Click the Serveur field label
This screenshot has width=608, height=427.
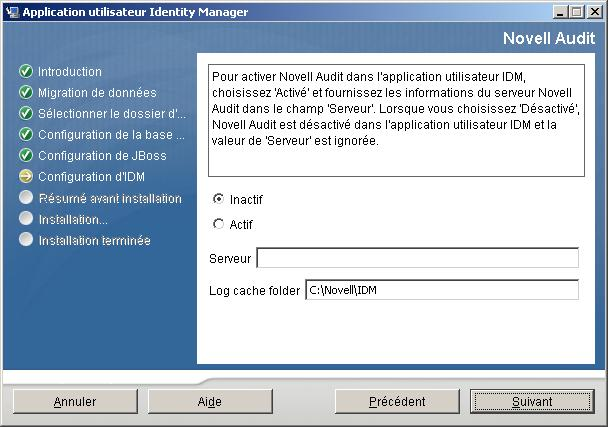coord(230,258)
